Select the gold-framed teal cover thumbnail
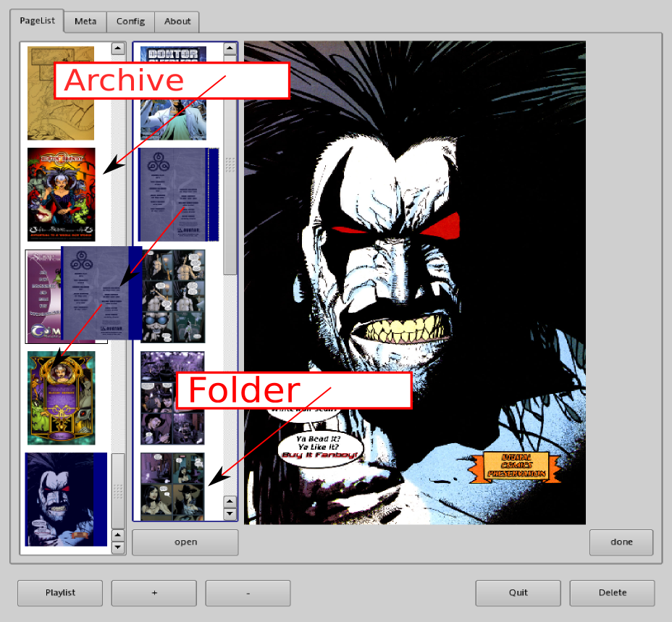The width and height of the screenshot is (672, 622). (62, 398)
